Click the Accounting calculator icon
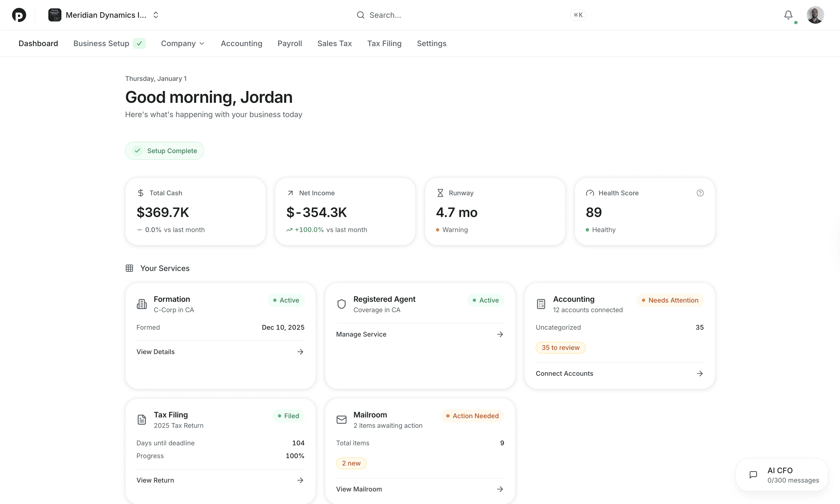 [541, 304]
